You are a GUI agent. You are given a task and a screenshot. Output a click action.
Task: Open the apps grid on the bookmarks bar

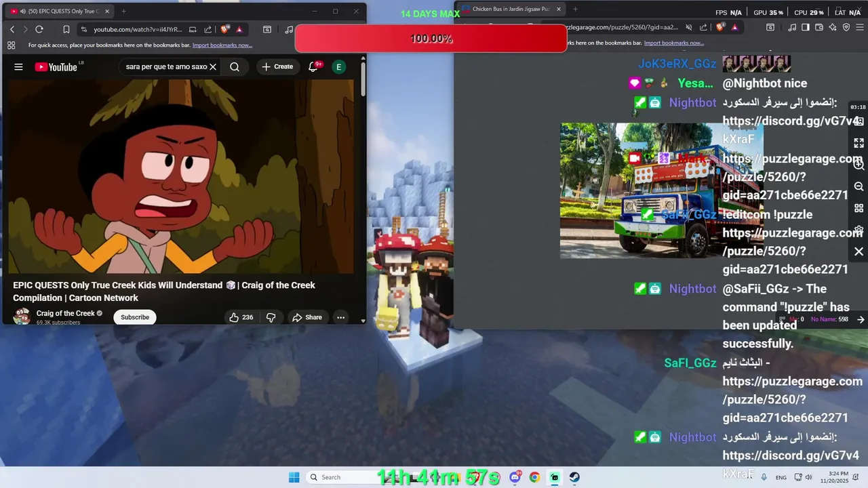pos(11,45)
